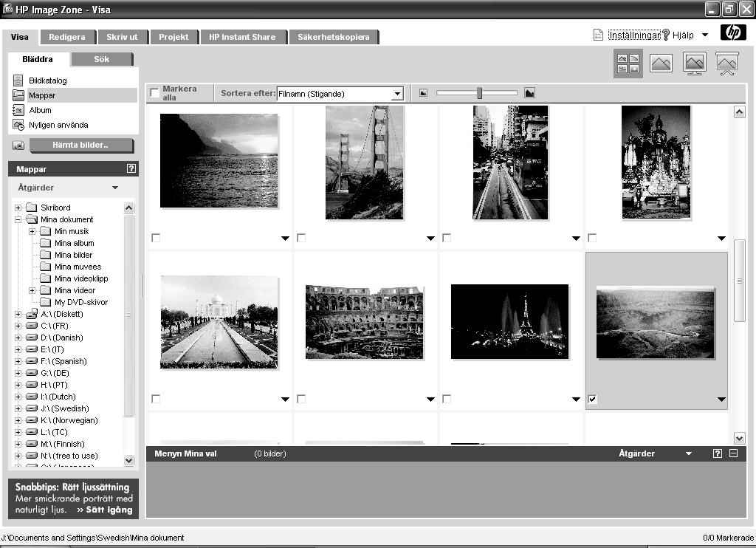Open Åtgärder dropdown in Mappar panel

[x=115, y=188]
